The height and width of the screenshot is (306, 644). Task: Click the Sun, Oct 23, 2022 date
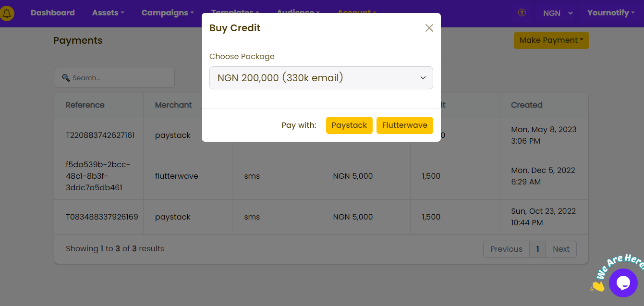[x=543, y=217]
